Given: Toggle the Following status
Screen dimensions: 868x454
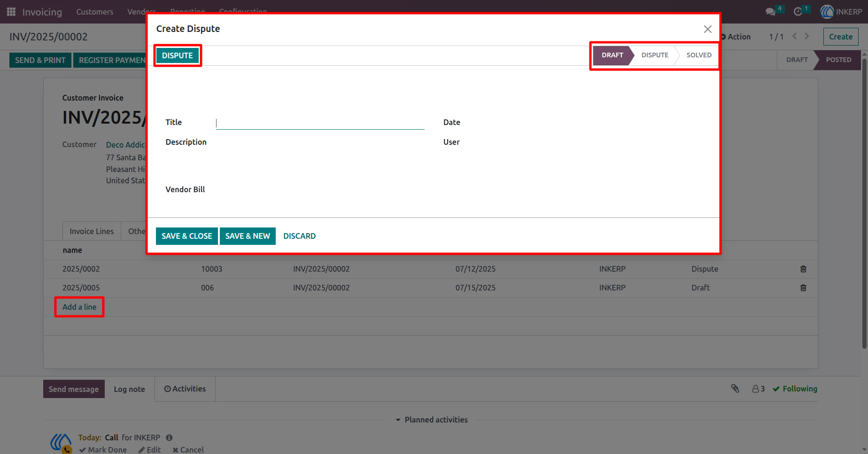Looking at the screenshot, I should pyautogui.click(x=795, y=389).
